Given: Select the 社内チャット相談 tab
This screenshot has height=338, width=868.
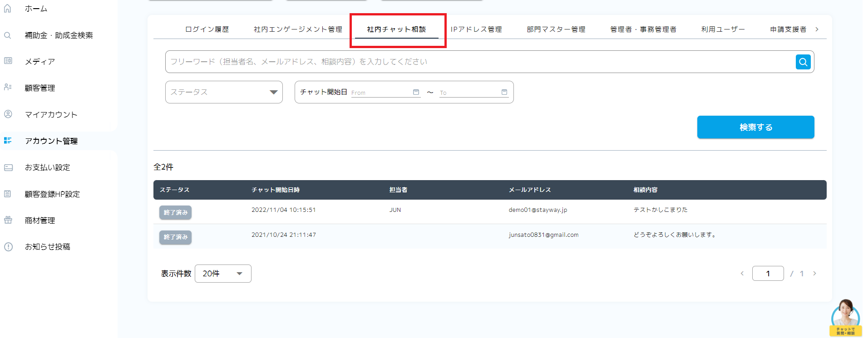Looking at the screenshot, I should (396, 29).
